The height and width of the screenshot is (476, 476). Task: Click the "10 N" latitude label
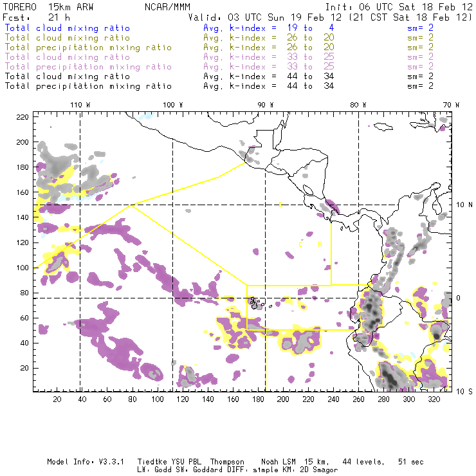(464, 205)
